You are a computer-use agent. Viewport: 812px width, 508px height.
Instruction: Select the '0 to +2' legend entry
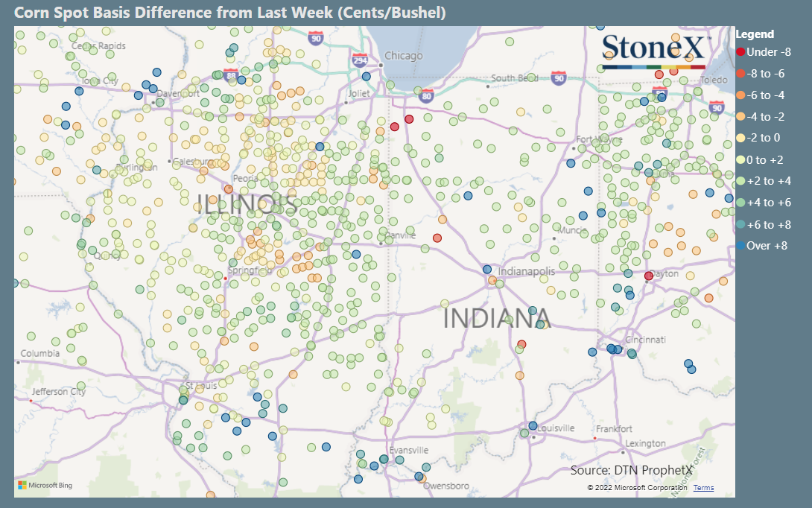pyautogui.click(x=760, y=160)
